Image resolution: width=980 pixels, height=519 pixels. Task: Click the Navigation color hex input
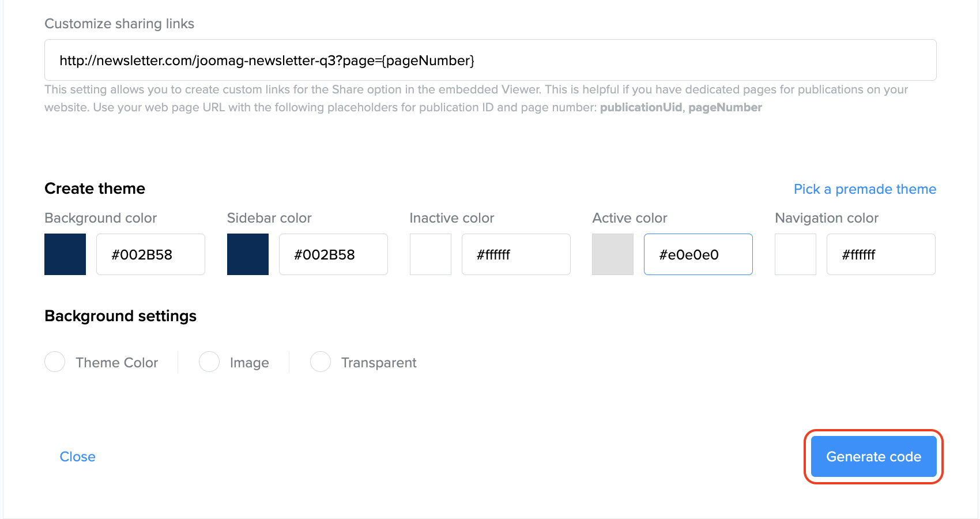tap(881, 254)
